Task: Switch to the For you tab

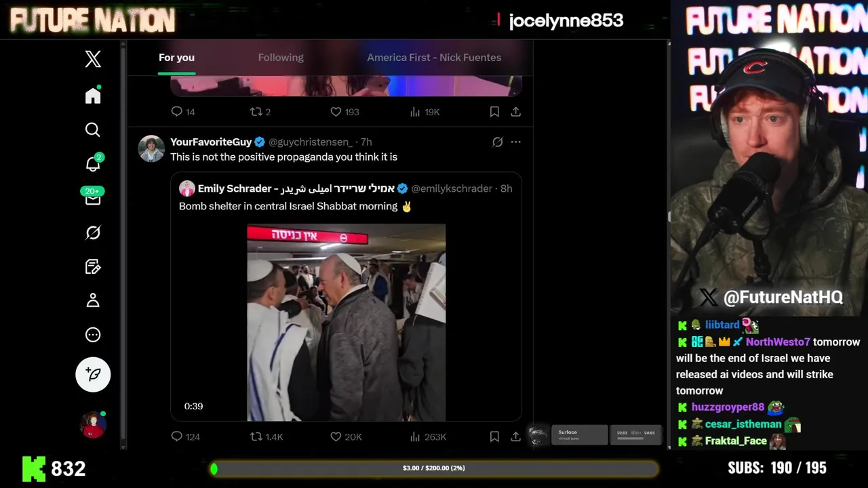Action: pyautogui.click(x=176, y=58)
